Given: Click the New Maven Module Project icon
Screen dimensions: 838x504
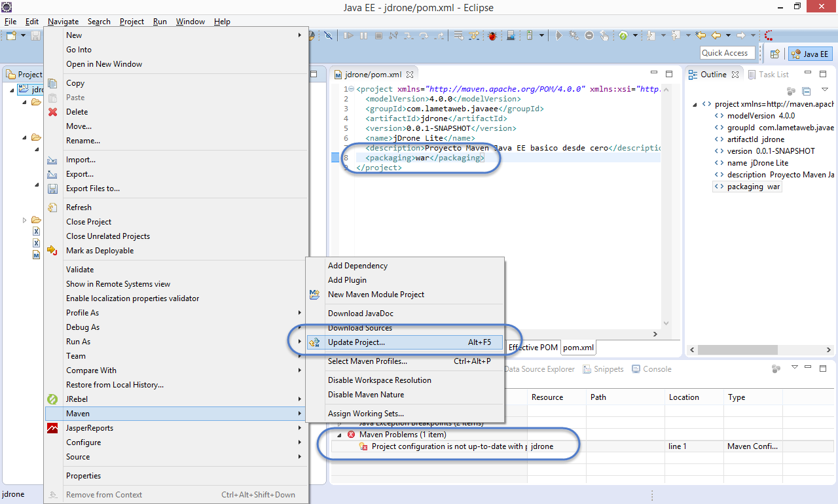Looking at the screenshot, I should coord(315,295).
